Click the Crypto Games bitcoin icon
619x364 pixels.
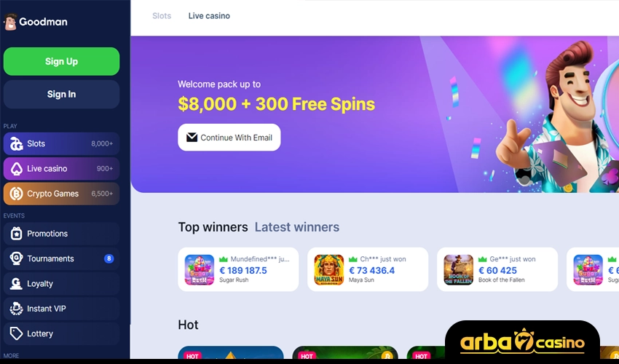pyautogui.click(x=16, y=194)
